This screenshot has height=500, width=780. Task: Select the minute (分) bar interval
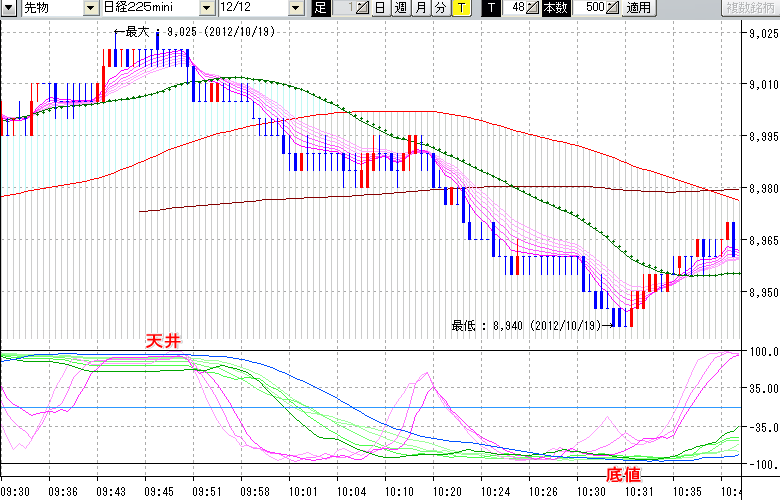pos(440,8)
